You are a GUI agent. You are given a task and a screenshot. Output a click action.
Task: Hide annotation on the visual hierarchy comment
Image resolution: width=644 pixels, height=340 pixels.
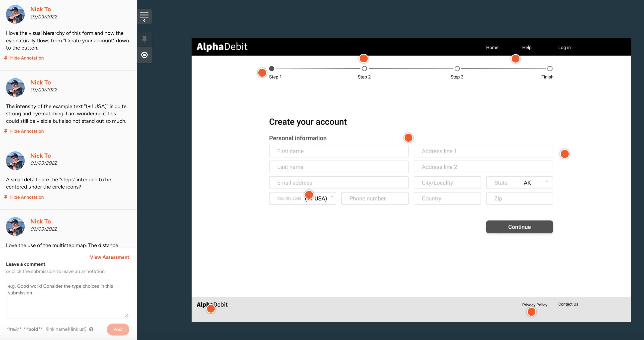[x=27, y=58]
